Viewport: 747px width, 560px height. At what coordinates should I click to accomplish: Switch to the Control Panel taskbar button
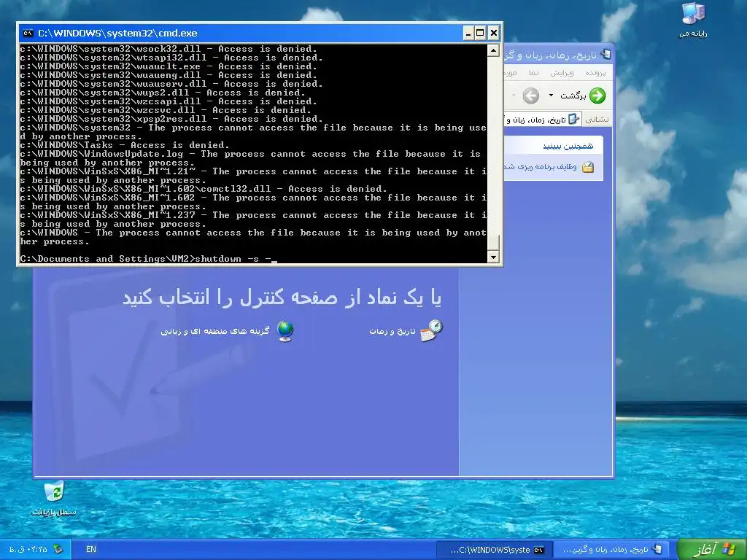[612, 550]
